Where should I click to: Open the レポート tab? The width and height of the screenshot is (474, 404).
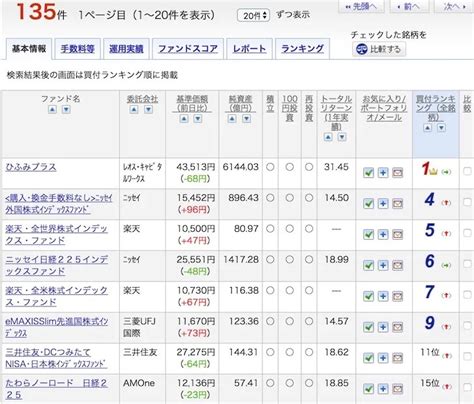pyautogui.click(x=249, y=49)
